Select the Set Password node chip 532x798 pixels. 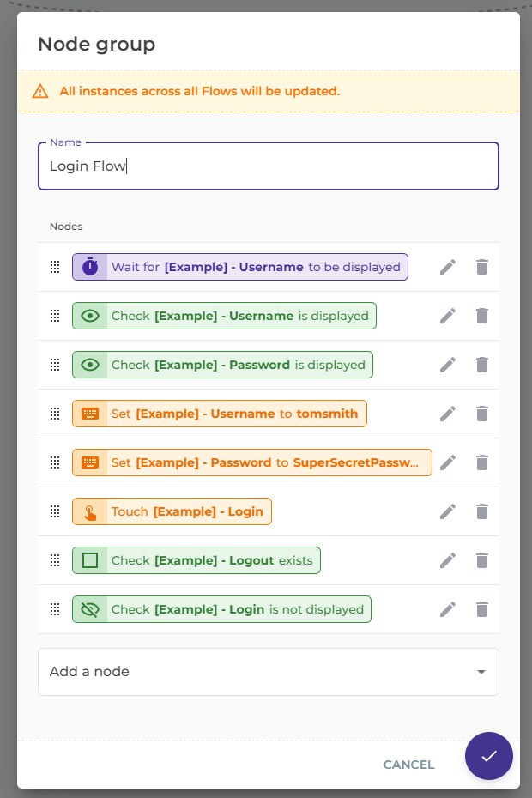tap(252, 462)
